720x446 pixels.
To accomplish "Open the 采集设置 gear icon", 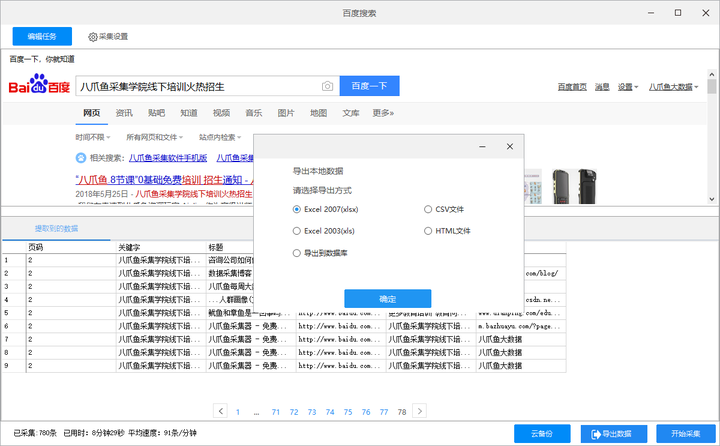I will click(x=93, y=37).
